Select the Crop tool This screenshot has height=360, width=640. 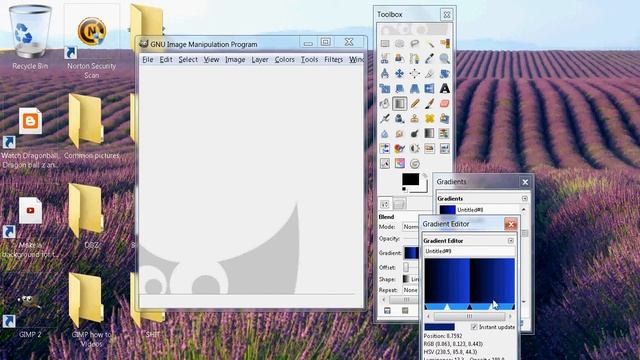pyautogui.click(x=429, y=73)
